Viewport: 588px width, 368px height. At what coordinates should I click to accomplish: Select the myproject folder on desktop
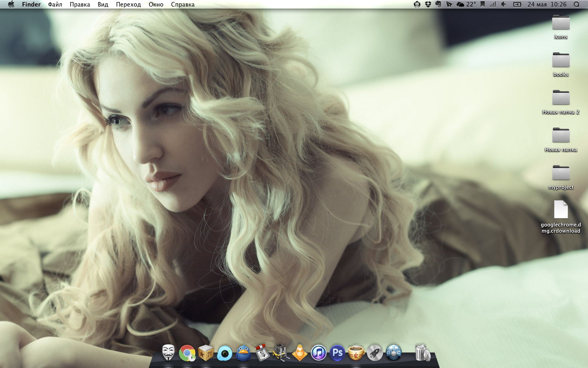tap(561, 173)
